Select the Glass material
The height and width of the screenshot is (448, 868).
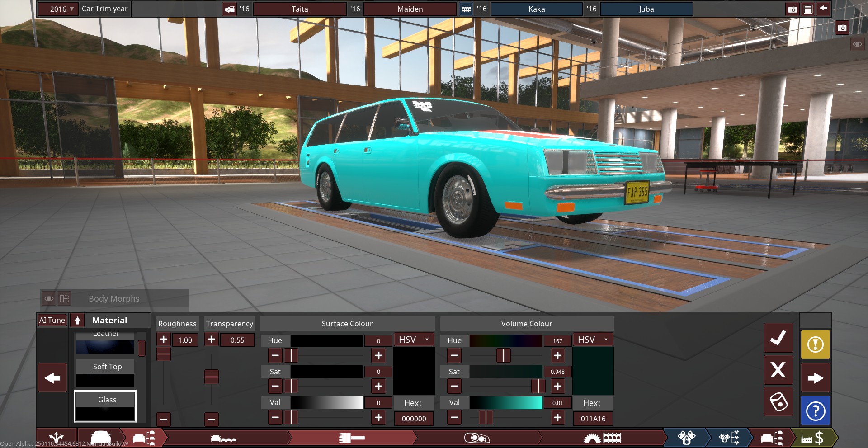pos(105,406)
